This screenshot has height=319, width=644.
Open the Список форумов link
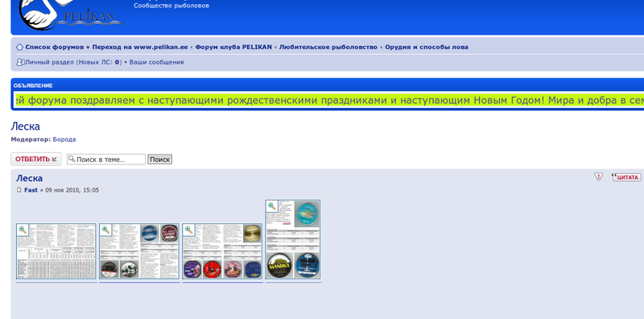click(x=54, y=47)
